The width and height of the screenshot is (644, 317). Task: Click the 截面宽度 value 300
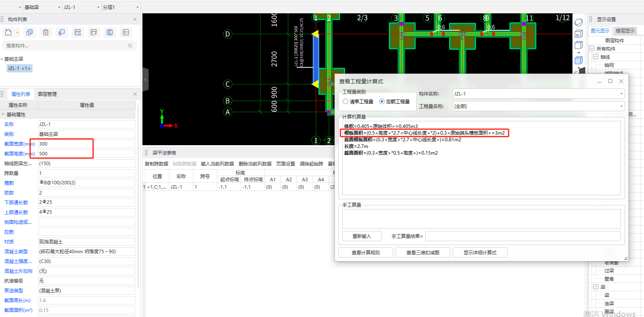pyautogui.click(x=86, y=144)
